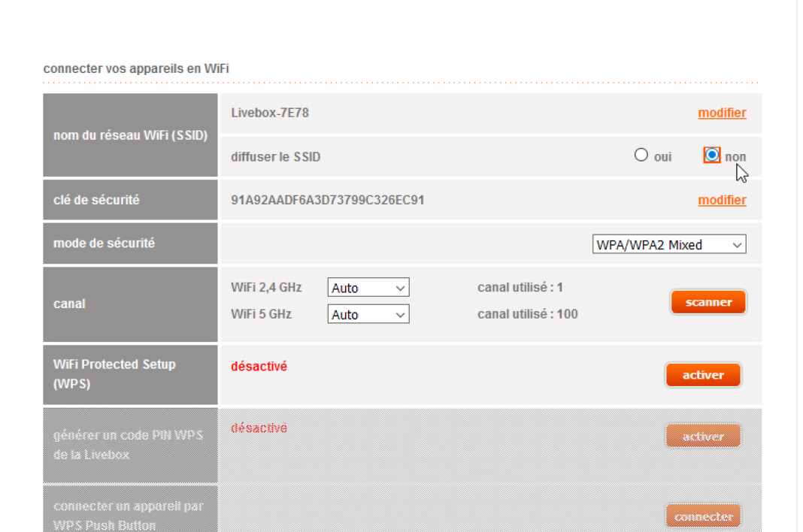The width and height of the screenshot is (803, 532).
Task: Click the 'canal utilisé : 100' text
Action: click(x=528, y=314)
